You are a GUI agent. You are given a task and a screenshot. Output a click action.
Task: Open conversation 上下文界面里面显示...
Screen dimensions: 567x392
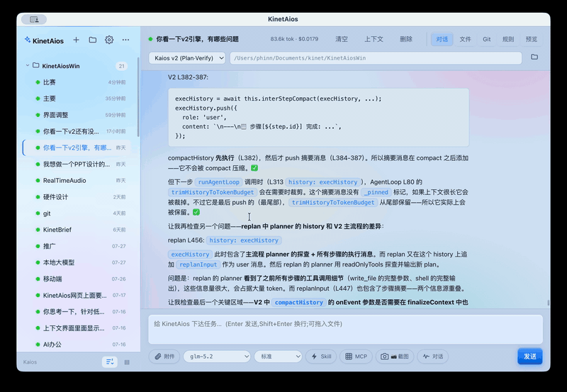pos(77,328)
